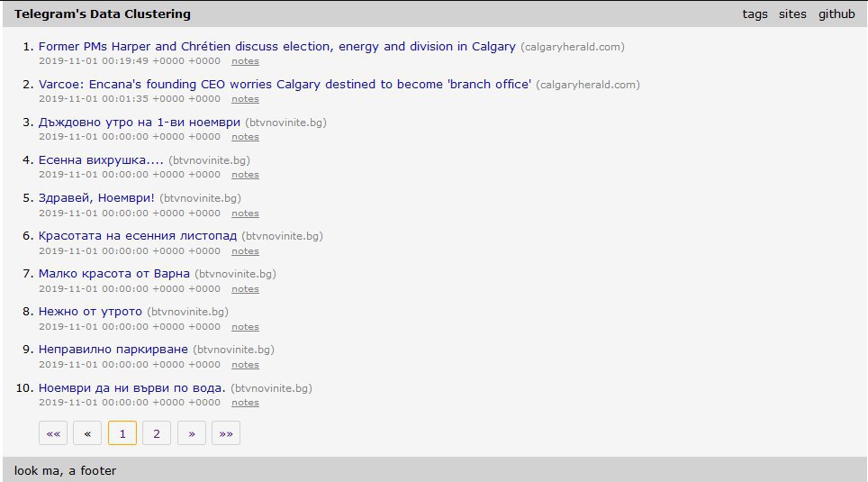Viewport: 868px width, 482px height.
Task: Open the Есенна вихрушка.... article
Action: click(101, 160)
